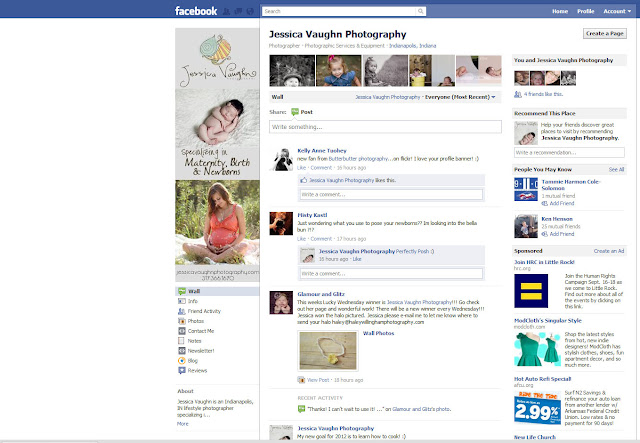
Task: Click the friends icon next to 4 friends like this
Action: [518, 94]
